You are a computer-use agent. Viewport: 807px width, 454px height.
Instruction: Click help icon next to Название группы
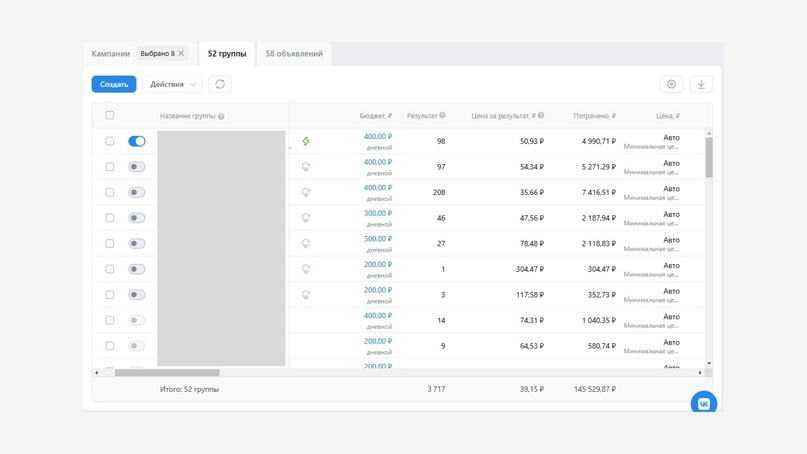[x=221, y=116]
